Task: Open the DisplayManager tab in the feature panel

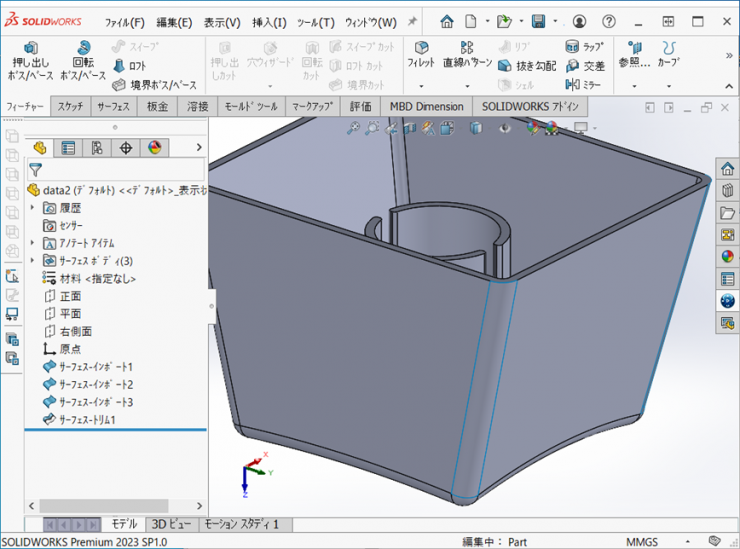Action: click(154, 148)
